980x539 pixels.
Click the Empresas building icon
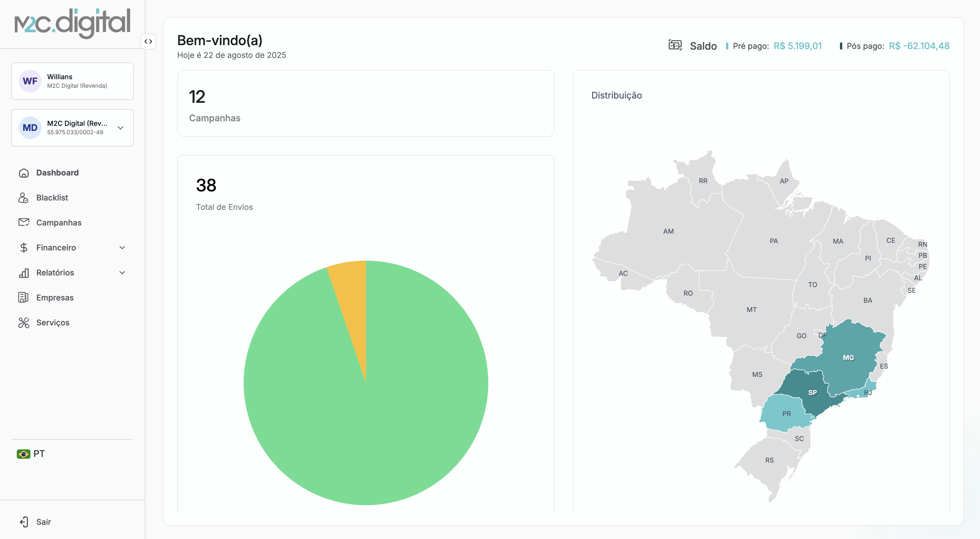pyautogui.click(x=24, y=297)
